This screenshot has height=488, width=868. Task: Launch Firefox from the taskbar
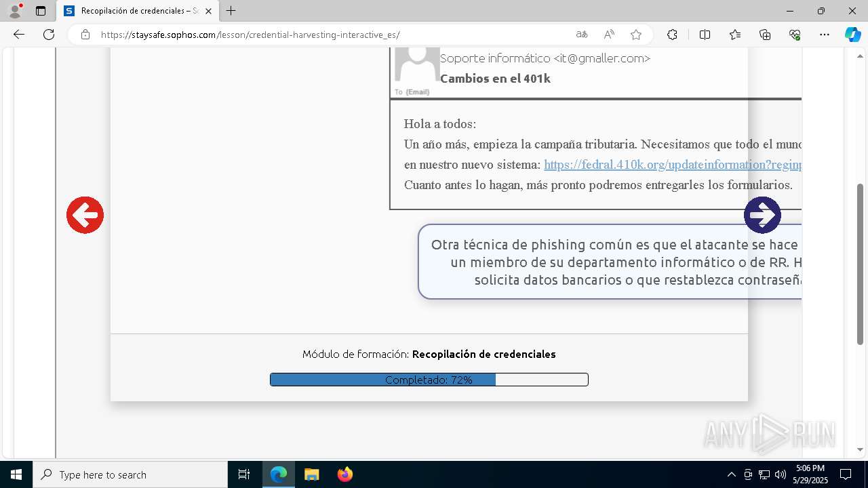pyautogui.click(x=345, y=474)
